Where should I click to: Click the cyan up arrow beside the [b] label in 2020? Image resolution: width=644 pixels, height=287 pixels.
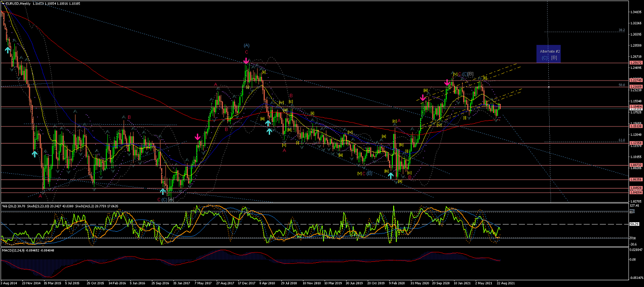coord(391,175)
